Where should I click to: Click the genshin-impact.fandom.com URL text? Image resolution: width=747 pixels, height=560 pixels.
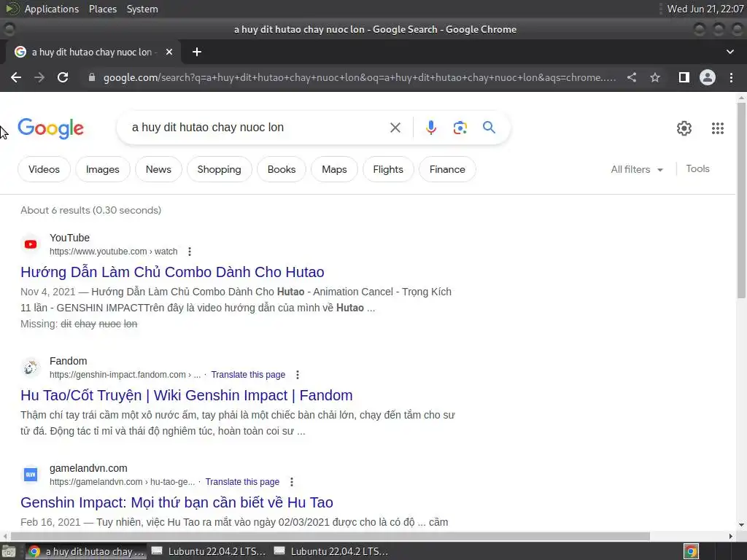tap(125, 375)
